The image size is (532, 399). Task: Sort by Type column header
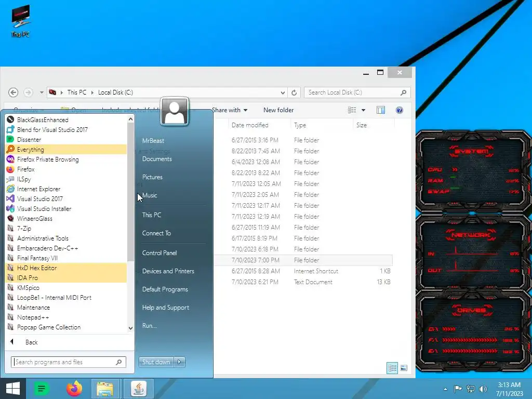coord(322,125)
